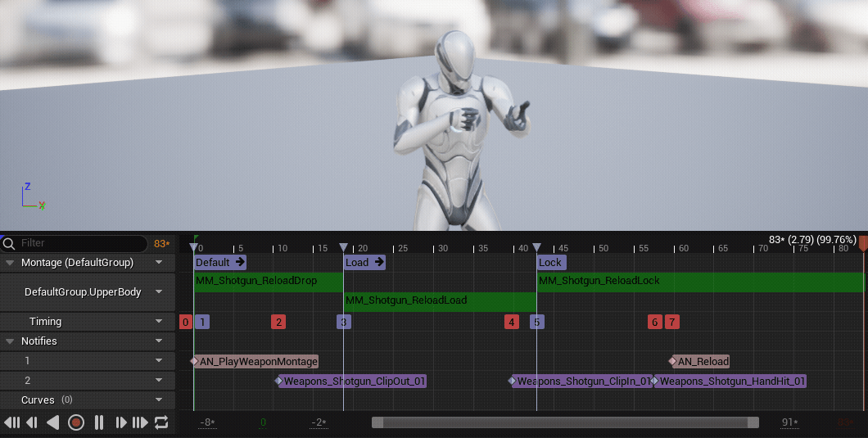868x438 pixels.
Task: Click the Filter search field
Action: coord(78,243)
